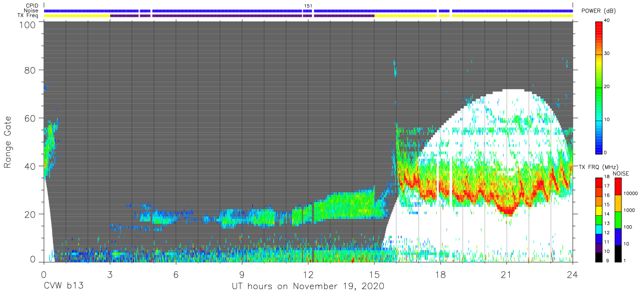Click the TX FRQ cyan 12 MHz band
The height and width of the screenshot is (297, 644).
click(x=598, y=230)
